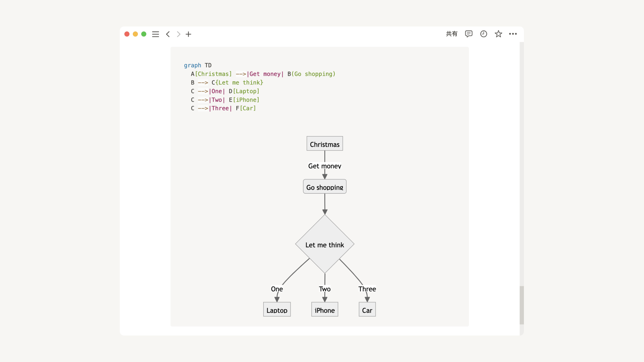
Task: Click the Laptop node box
Action: pyautogui.click(x=277, y=310)
